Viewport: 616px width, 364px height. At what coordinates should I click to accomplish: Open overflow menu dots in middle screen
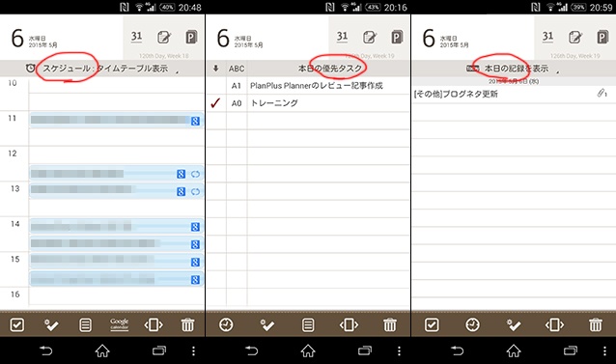click(399, 350)
